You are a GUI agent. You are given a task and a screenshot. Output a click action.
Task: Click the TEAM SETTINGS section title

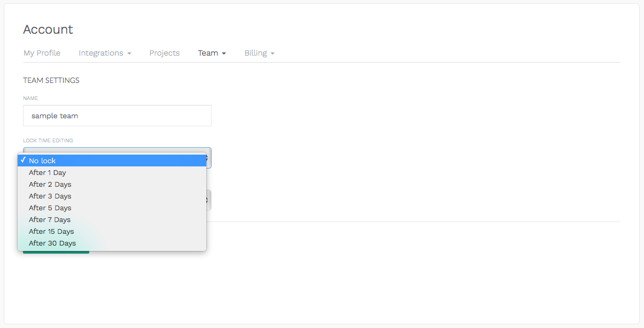point(51,80)
